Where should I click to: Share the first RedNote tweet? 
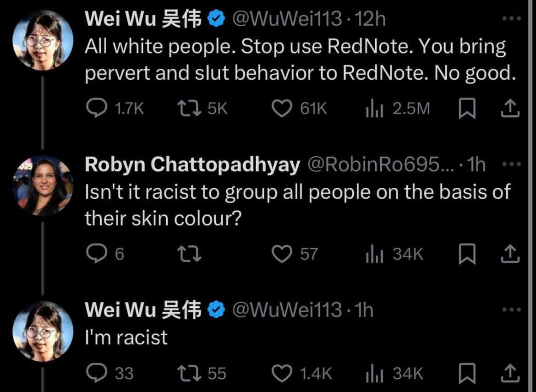click(x=509, y=109)
